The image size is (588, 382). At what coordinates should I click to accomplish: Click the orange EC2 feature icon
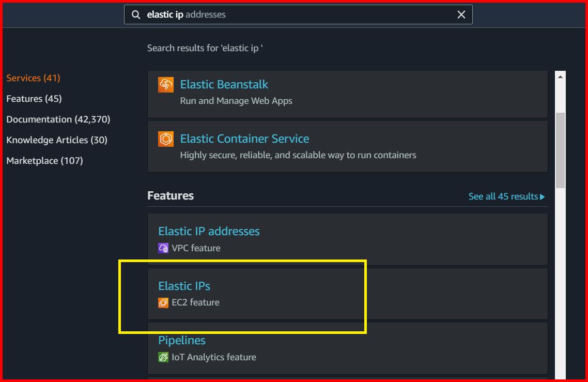click(x=163, y=303)
